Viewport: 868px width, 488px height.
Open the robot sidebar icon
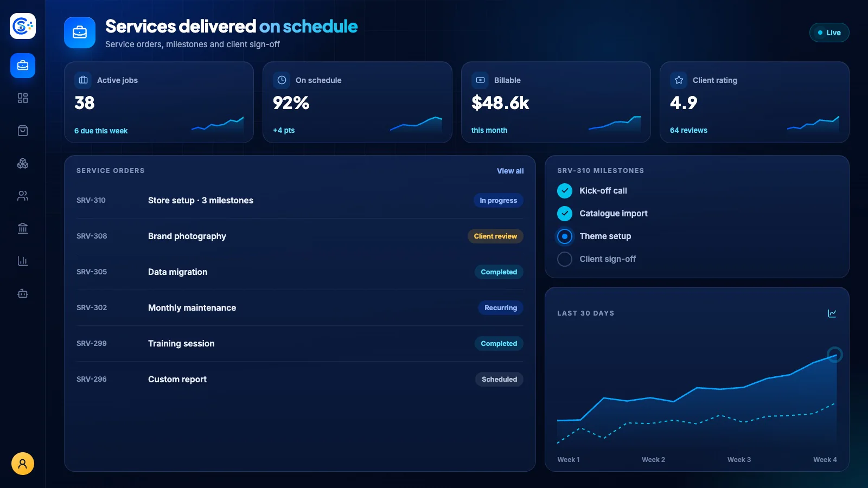point(23,293)
